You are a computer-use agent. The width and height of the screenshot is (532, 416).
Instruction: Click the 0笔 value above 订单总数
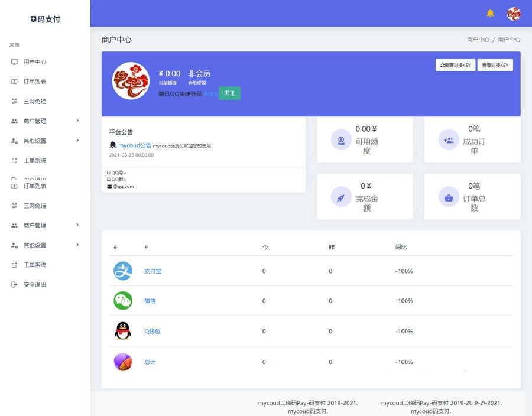tap(474, 186)
